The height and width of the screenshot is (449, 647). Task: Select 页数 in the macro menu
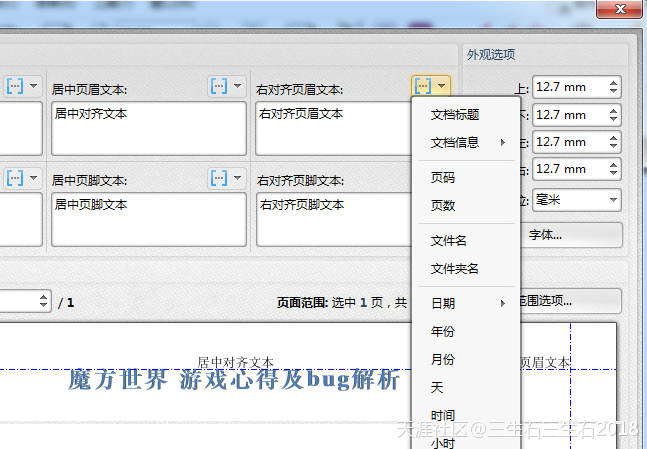coord(442,206)
